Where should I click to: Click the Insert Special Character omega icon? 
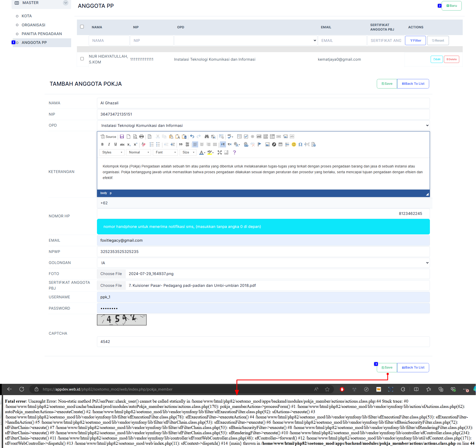[300, 144]
